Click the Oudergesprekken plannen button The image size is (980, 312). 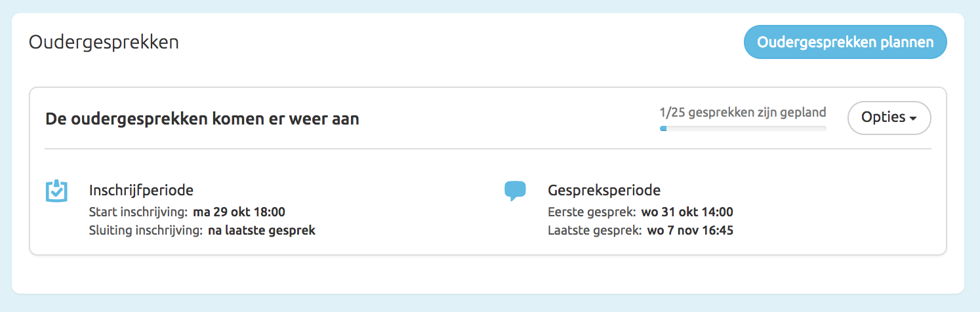[845, 42]
